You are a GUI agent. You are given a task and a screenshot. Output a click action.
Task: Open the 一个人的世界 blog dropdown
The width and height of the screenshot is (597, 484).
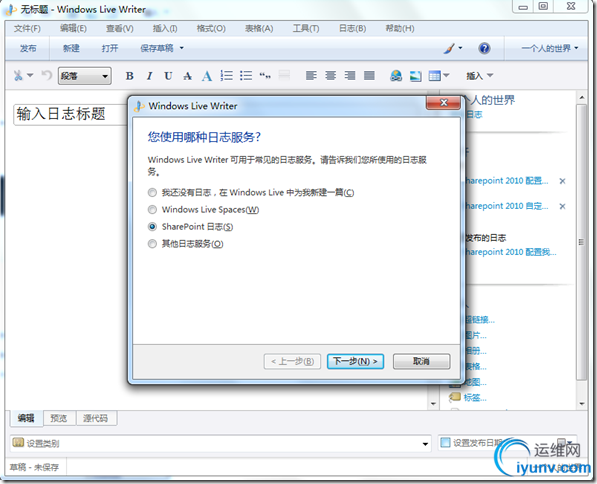pyautogui.click(x=549, y=48)
